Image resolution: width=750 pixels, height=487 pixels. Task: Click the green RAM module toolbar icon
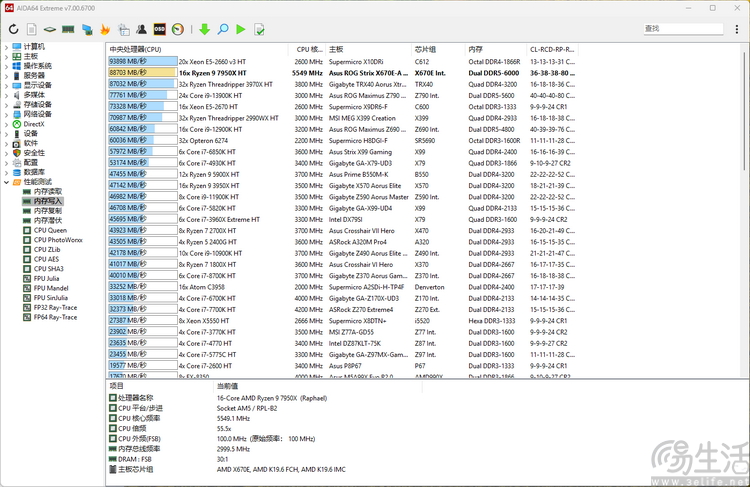click(68, 30)
